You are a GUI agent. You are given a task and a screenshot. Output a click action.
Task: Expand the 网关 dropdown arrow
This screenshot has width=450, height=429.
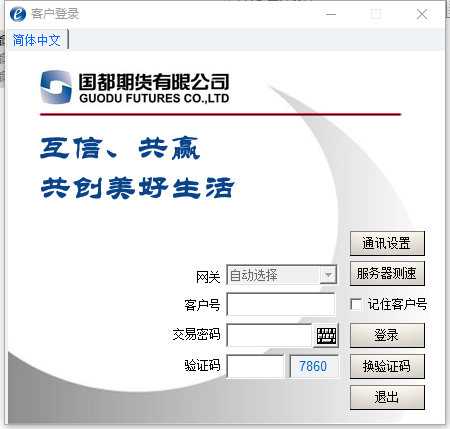point(328,275)
